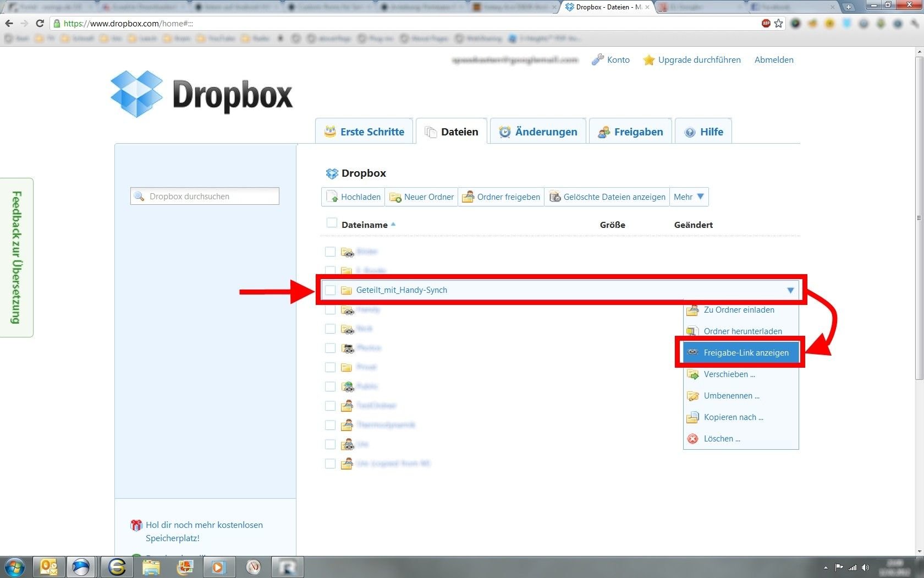Switch to the Erste Schritte tab
924x578 pixels.
pyautogui.click(x=364, y=132)
